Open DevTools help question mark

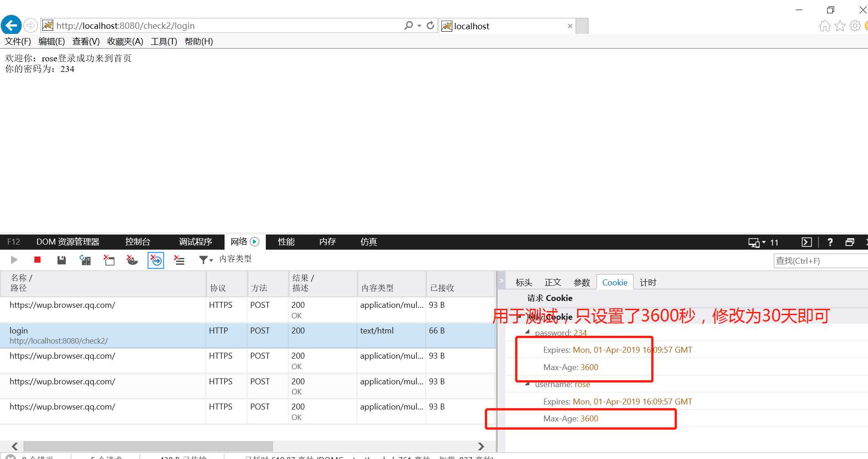click(830, 242)
